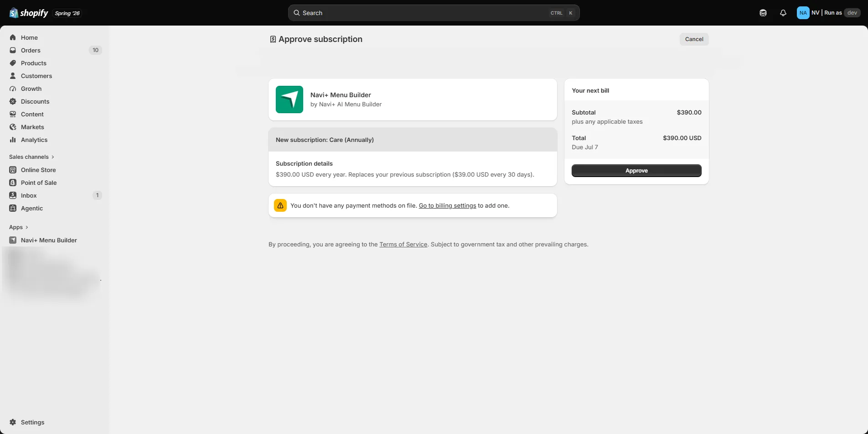Image resolution: width=868 pixels, height=434 pixels.
Task: Click the NV | Run as account label
Action: point(827,13)
